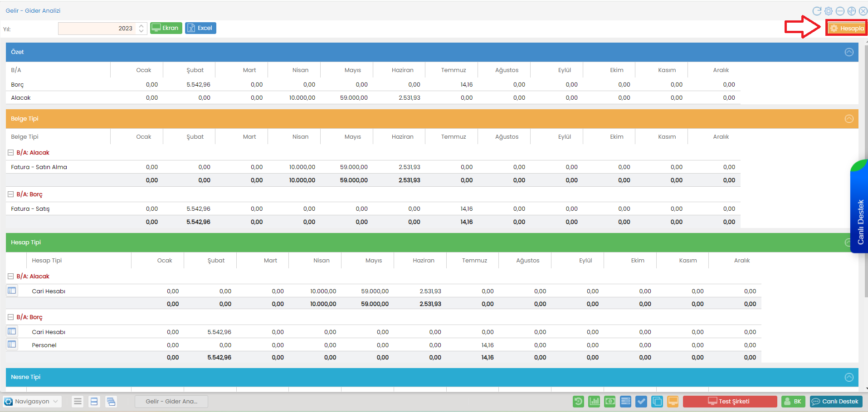Screen dimensions: 868x412
Task: Collapse B/A: Borç group under Hesap Tipi
Action: [10, 317]
